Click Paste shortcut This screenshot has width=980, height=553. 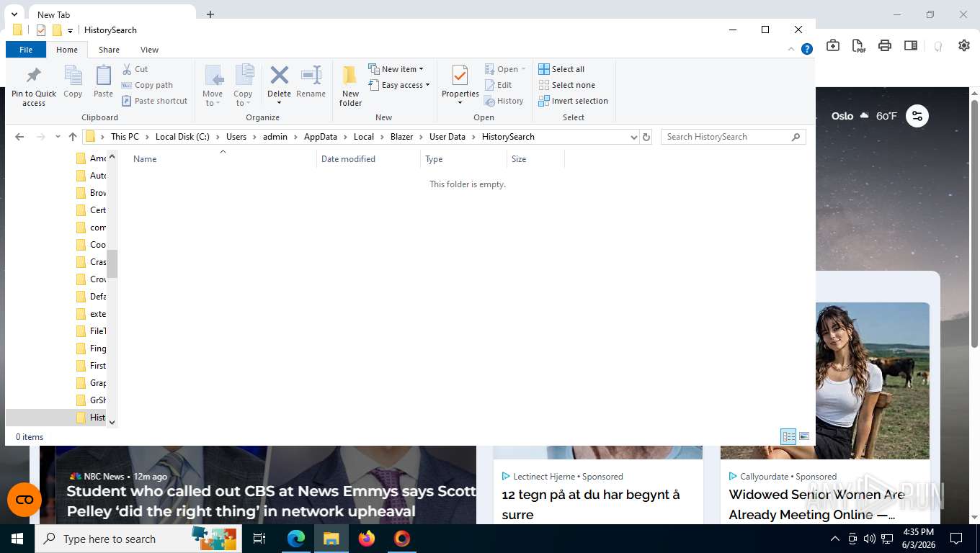click(x=154, y=101)
